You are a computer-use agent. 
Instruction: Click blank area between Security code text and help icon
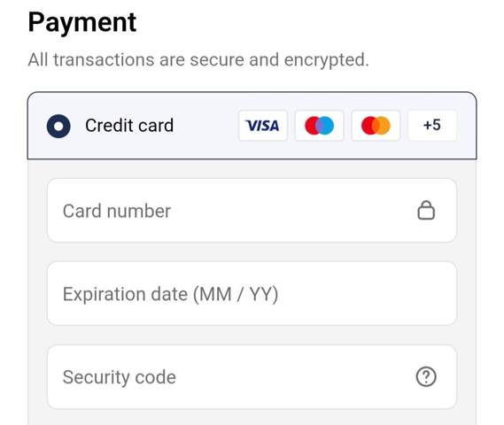(296, 377)
